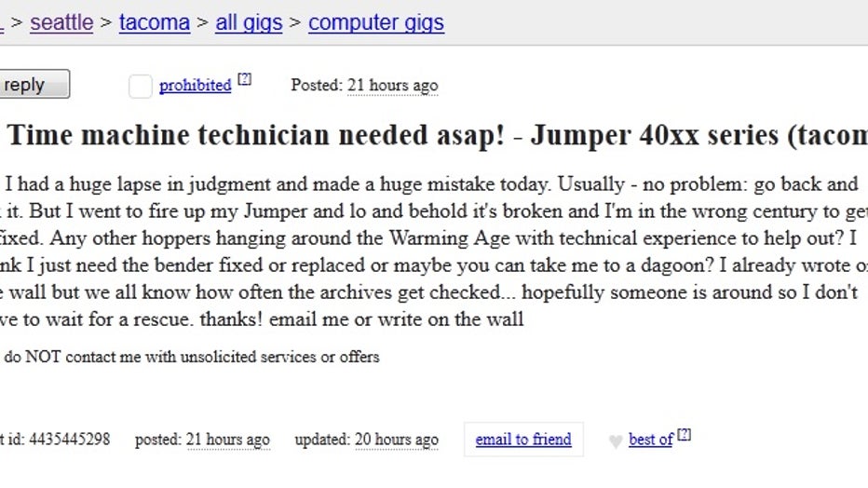Open the tacoma breadcrumb link
Viewport: 868px width, 488px height.
(155, 22)
